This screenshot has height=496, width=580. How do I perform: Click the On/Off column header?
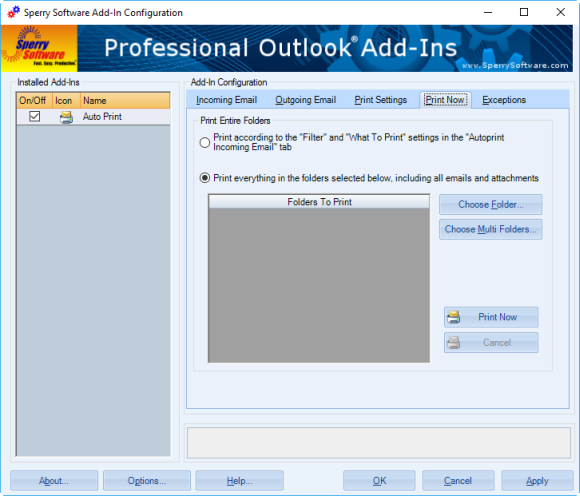coord(34,101)
